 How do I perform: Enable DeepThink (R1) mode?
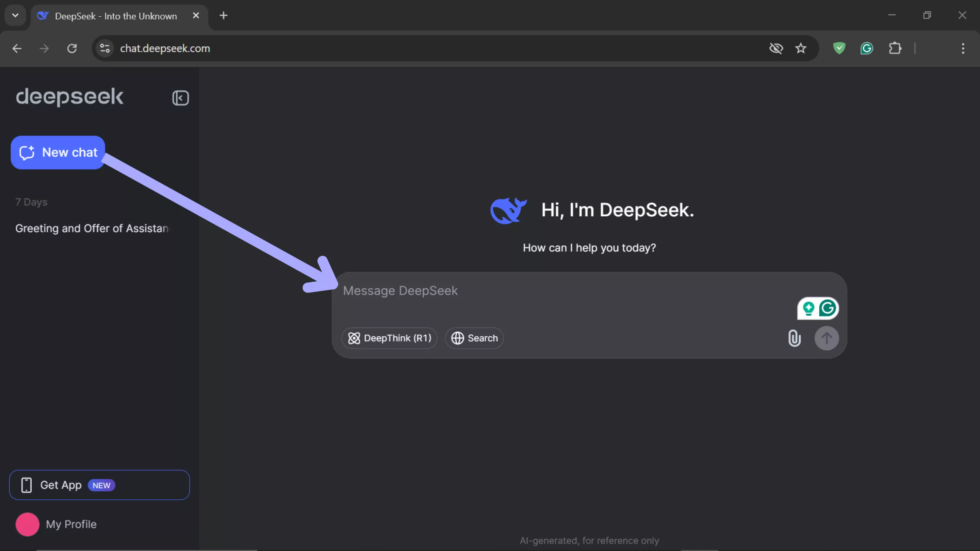click(389, 338)
